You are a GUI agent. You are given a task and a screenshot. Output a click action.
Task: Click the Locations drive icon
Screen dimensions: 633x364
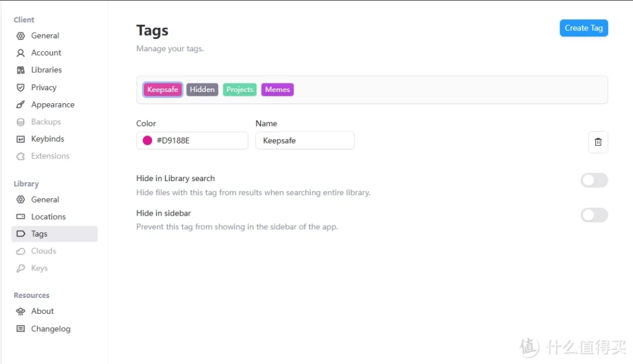click(20, 217)
